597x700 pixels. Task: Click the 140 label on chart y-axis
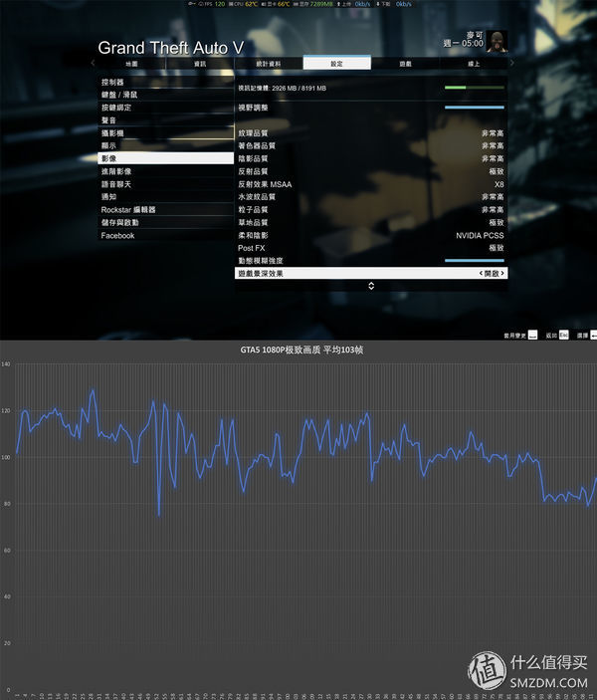[x=5, y=363]
